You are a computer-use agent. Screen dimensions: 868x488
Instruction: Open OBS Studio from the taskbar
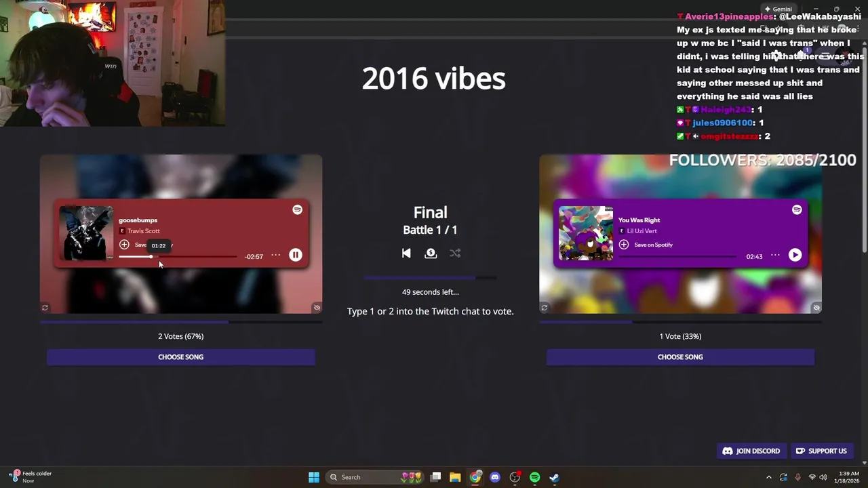(x=515, y=477)
